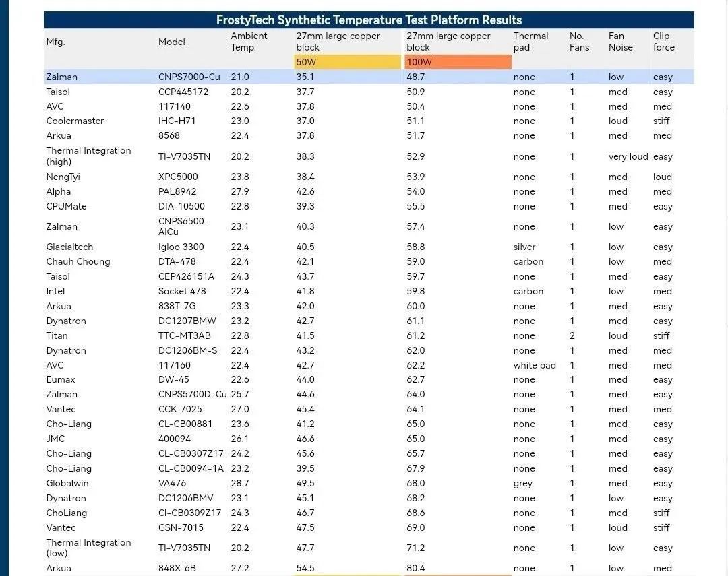Click the Ambient Temp. column header
728x576 pixels.
pyautogui.click(x=249, y=42)
